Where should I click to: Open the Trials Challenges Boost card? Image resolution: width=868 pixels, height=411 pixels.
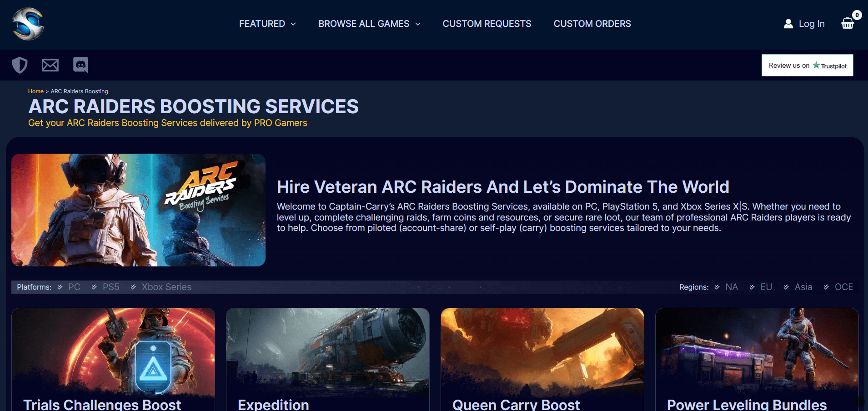pos(113,359)
